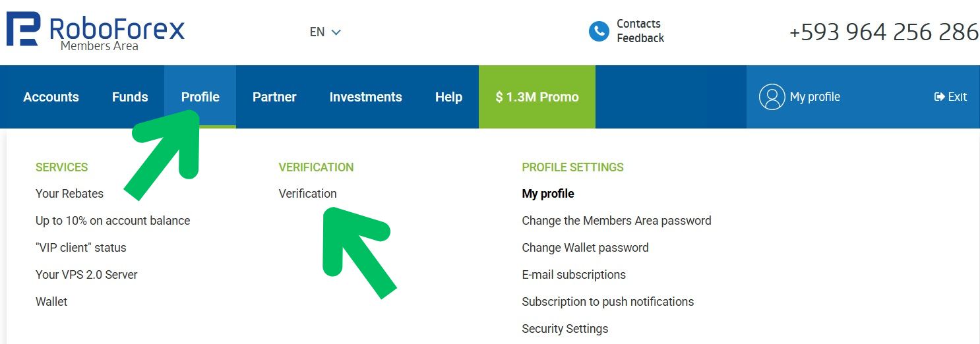Click the RoboForex logo icon
The image size is (980, 344).
pyautogui.click(x=24, y=30)
